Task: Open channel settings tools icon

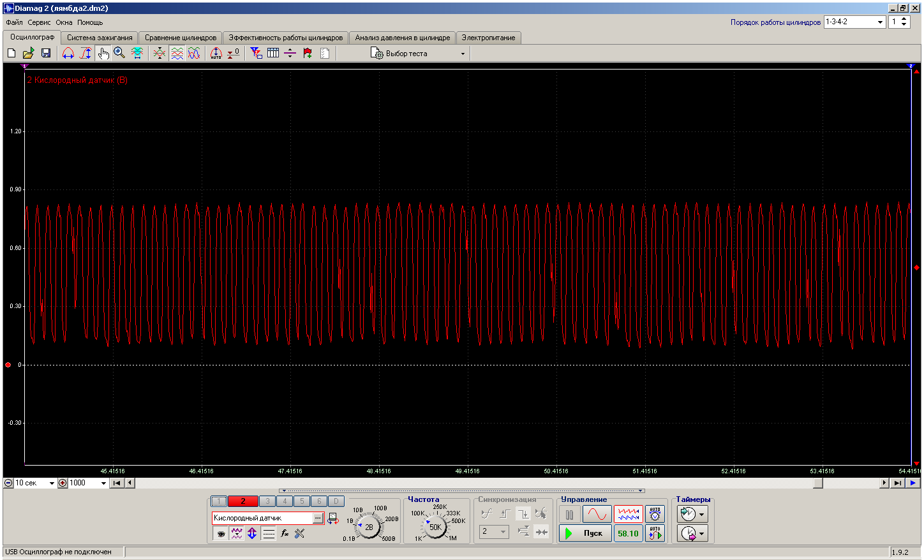Action: (300, 534)
